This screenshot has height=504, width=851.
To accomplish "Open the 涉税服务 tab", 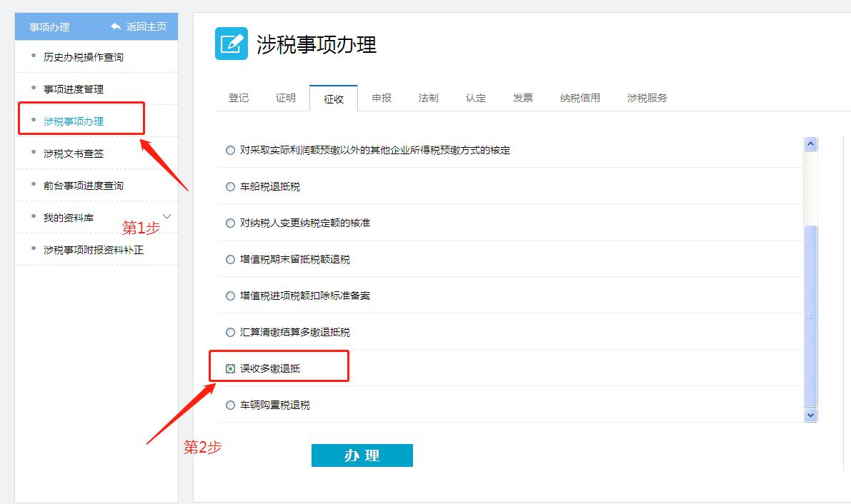I will point(645,98).
